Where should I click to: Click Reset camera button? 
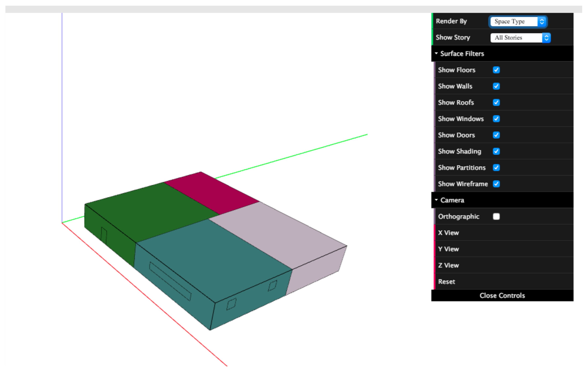point(447,282)
